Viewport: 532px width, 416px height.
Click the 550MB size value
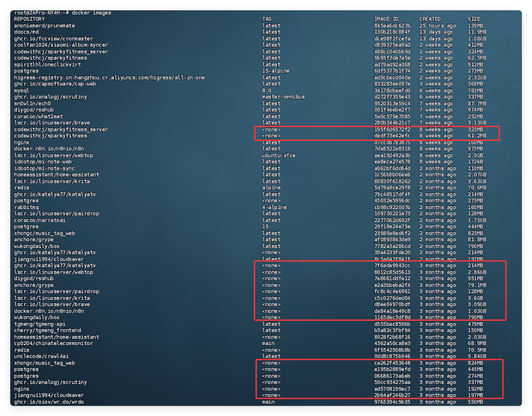475,402
